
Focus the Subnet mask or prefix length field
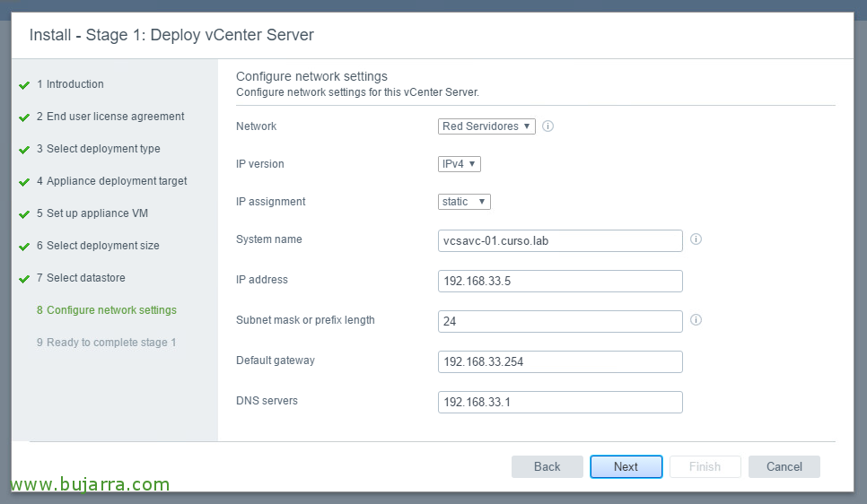click(560, 322)
